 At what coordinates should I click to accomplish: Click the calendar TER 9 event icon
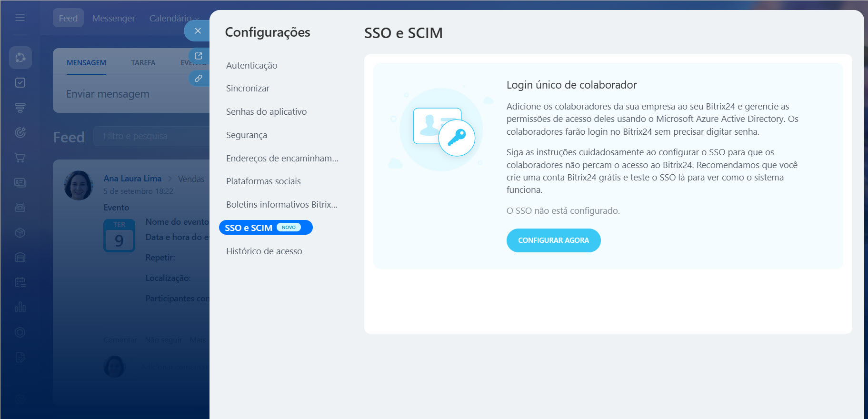coord(119,235)
